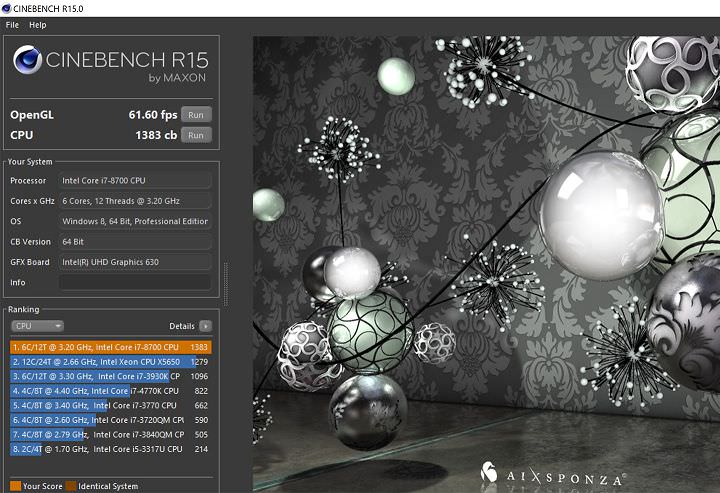Screen dimensions: 720x493
Task: Click the GFX Board field
Action: tap(135, 262)
